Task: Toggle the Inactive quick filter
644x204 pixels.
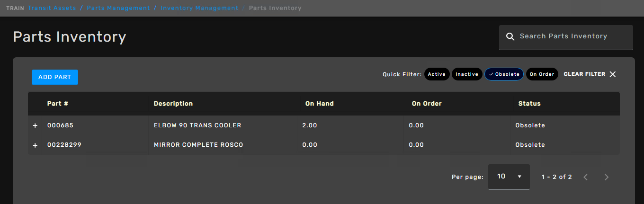Action: click(x=467, y=74)
